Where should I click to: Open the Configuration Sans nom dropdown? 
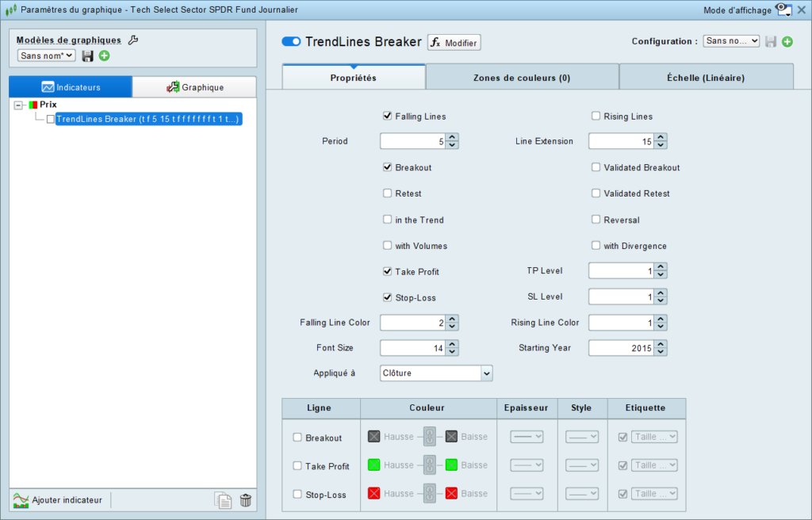[730, 41]
